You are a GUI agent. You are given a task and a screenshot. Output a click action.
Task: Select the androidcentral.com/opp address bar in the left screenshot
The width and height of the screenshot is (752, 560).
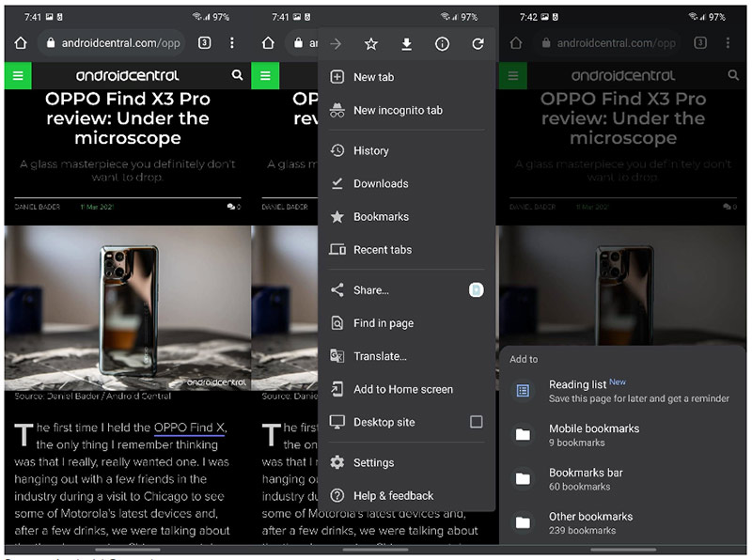click(x=112, y=43)
